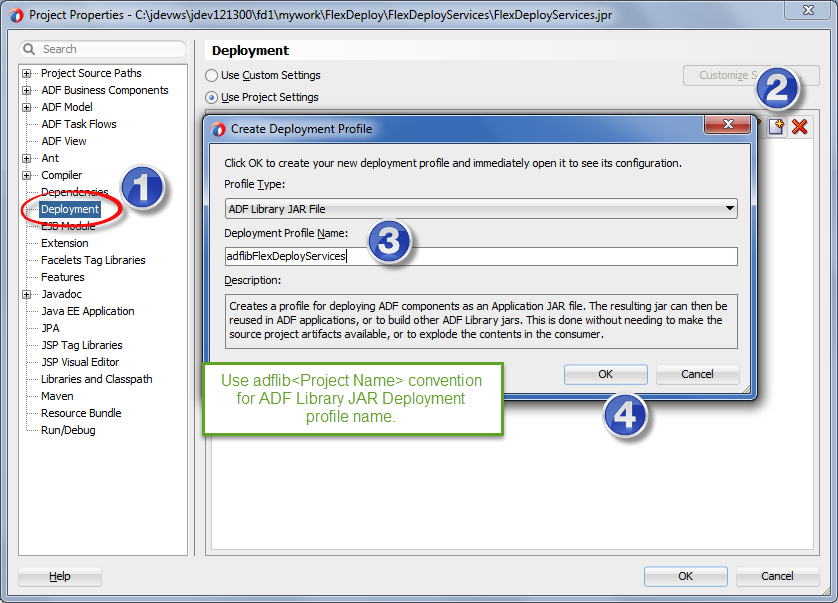Select Java EE Application item
838x603 pixels.
(88, 311)
